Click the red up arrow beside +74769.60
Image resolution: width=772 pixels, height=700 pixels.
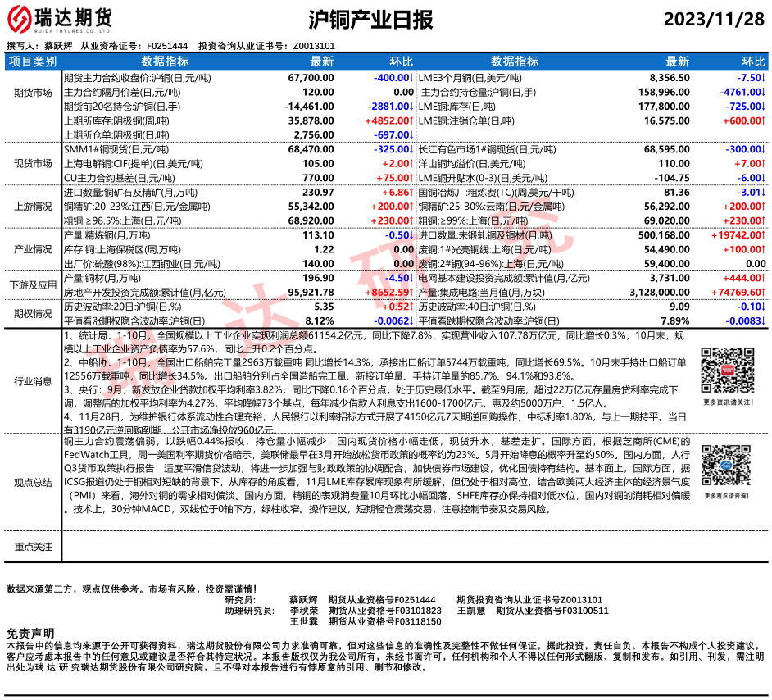click(x=763, y=292)
